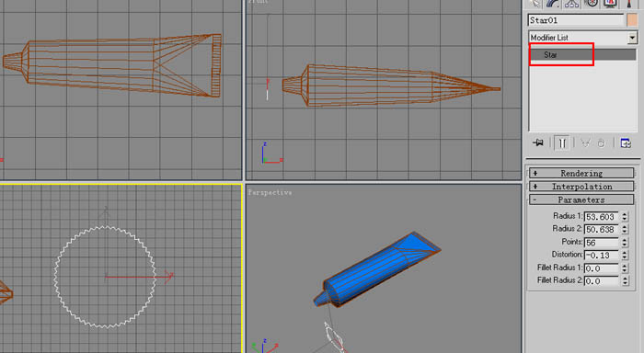Open the Modify panel tab
Viewport: 644px width, 353px height.
point(553,4)
